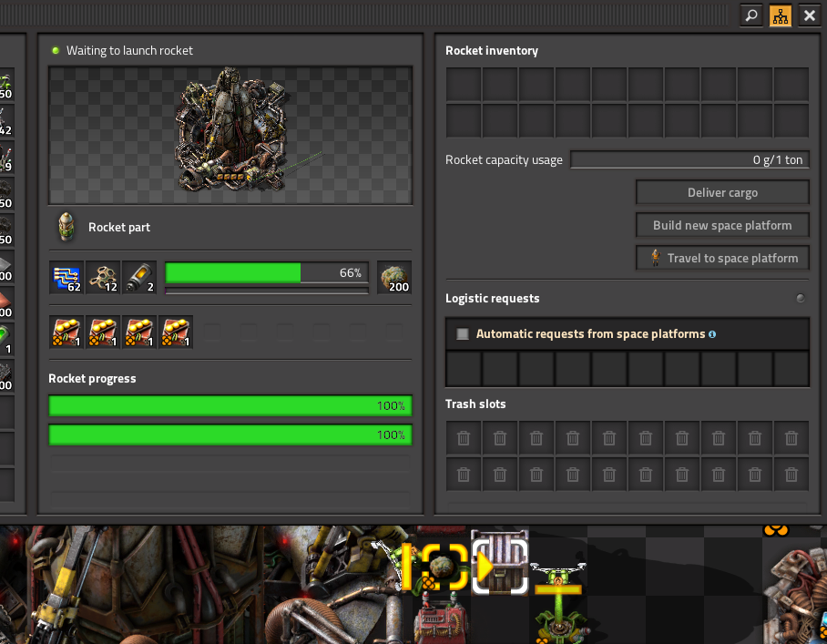Click Travel to space platform button
Screen dimensions: 827x644
(722, 258)
